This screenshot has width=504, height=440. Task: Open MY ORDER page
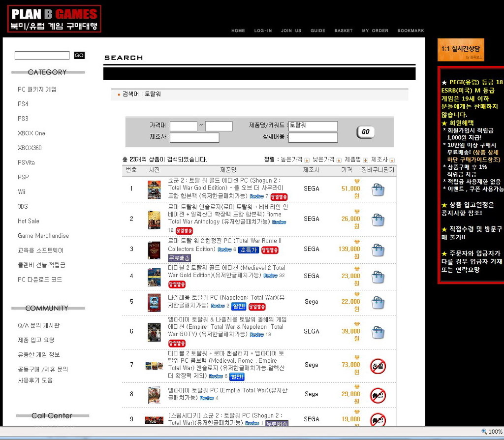(x=375, y=31)
